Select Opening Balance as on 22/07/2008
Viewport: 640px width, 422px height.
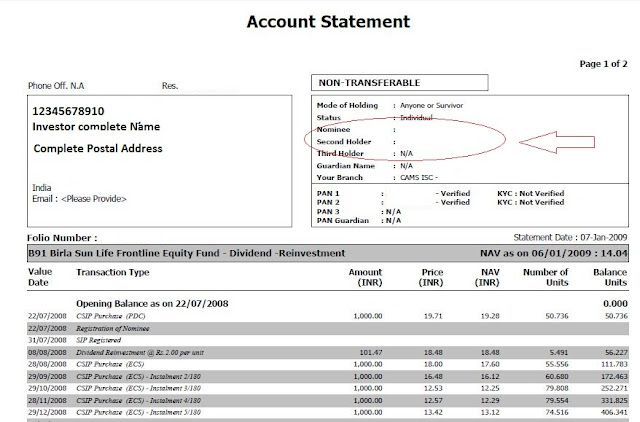(152, 304)
